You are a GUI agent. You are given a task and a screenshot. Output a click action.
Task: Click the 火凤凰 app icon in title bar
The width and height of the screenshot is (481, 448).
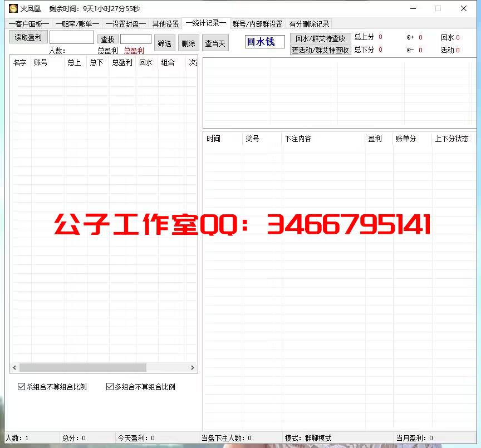pyautogui.click(x=13, y=8)
